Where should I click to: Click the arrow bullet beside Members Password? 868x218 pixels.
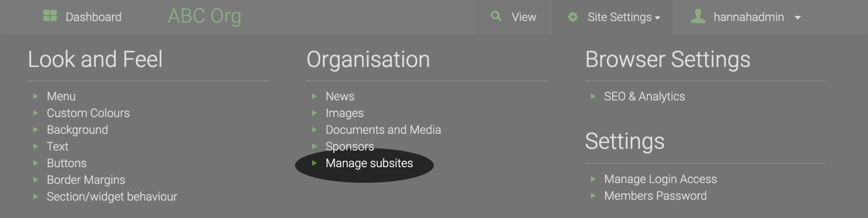[x=593, y=196]
